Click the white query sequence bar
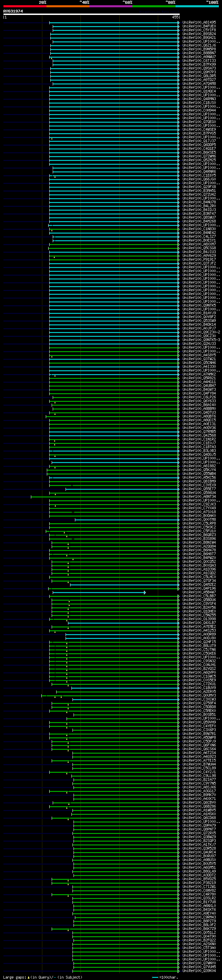The image size is (222, 980). click(92, 15)
